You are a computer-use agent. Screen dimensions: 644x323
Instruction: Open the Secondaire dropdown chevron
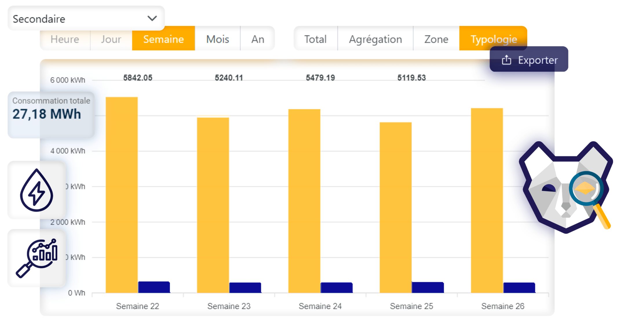(152, 19)
